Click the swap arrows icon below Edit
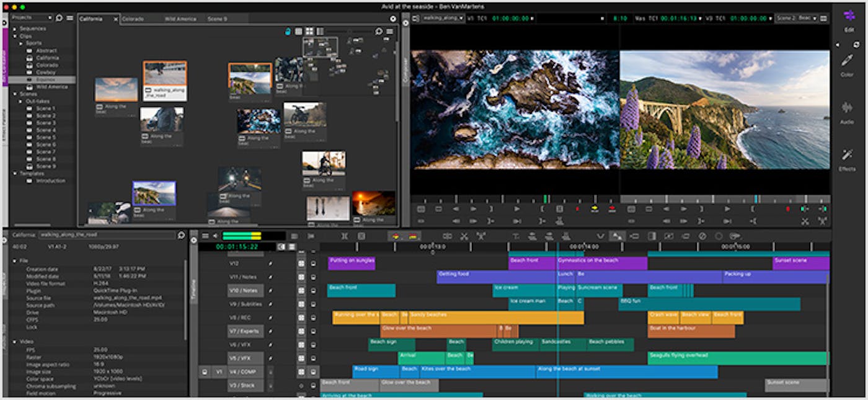868x400 pixels. [856, 45]
